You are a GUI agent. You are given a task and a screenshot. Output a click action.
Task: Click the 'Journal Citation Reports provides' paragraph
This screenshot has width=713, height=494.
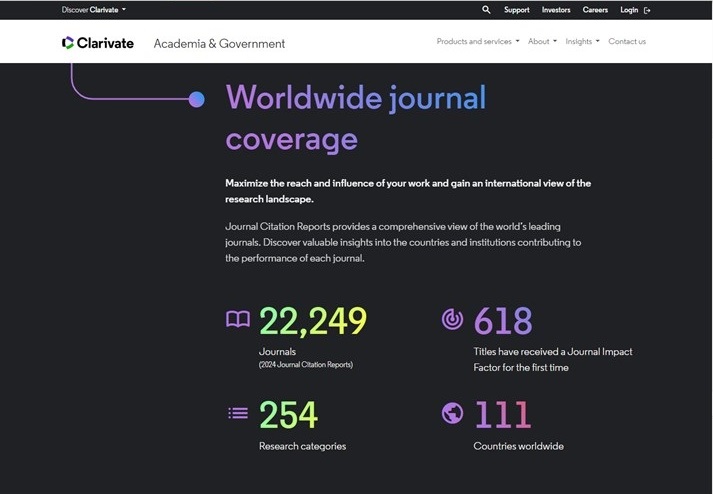pyautogui.click(x=403, y=242)
